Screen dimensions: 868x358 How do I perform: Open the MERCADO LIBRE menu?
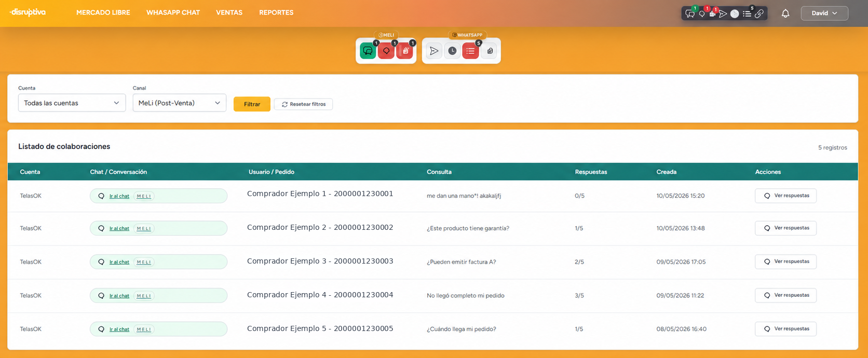pos(103,12)
